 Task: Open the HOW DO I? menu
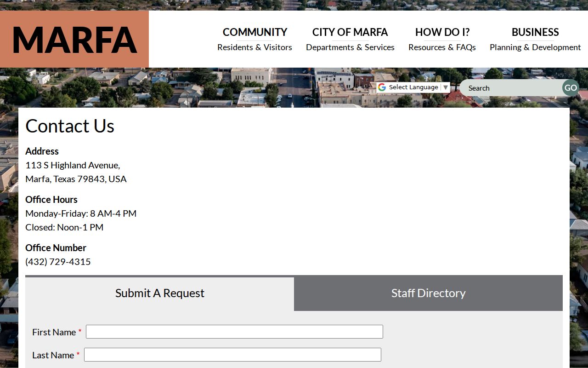click(442, 39)
